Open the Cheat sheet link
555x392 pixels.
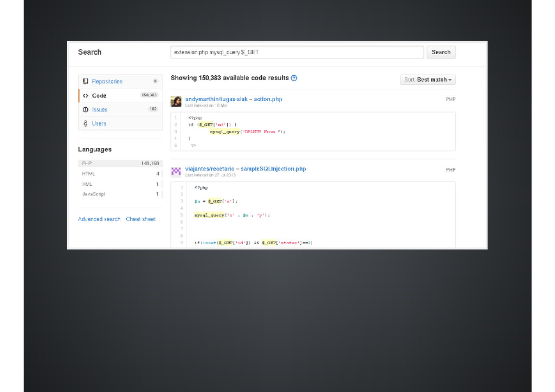click(x=140, y=219)
